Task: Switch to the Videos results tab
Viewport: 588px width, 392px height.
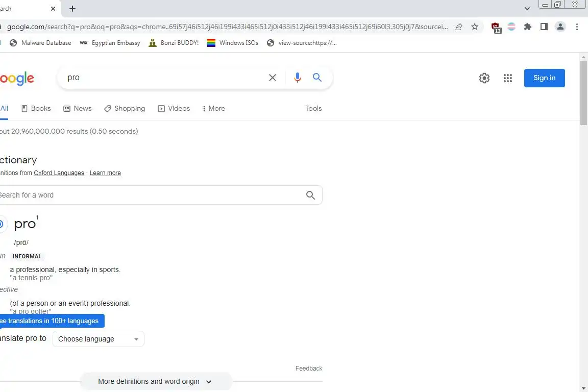Action: coord(174,108)
